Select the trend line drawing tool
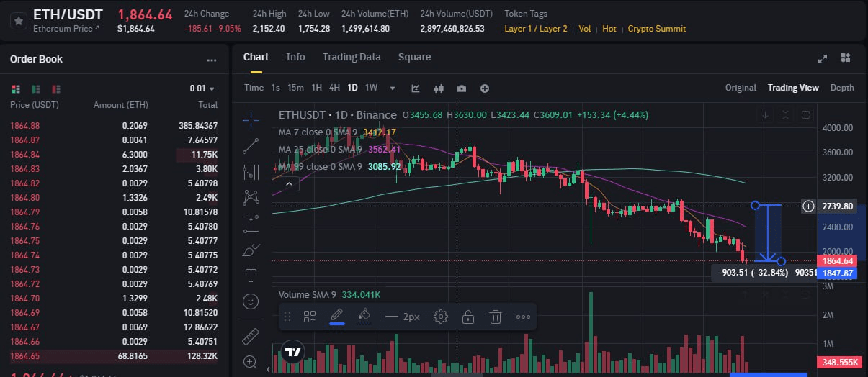The image size is (868, 377). point(251,146)
